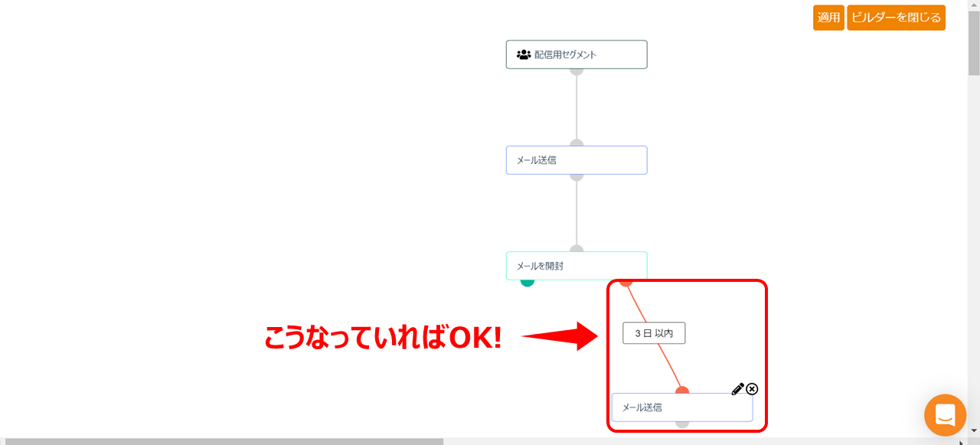The height and width of the screenshot is (445, 980).
Task: Click gray connector dot on top of メールを開封
Action: click(577, 250)
